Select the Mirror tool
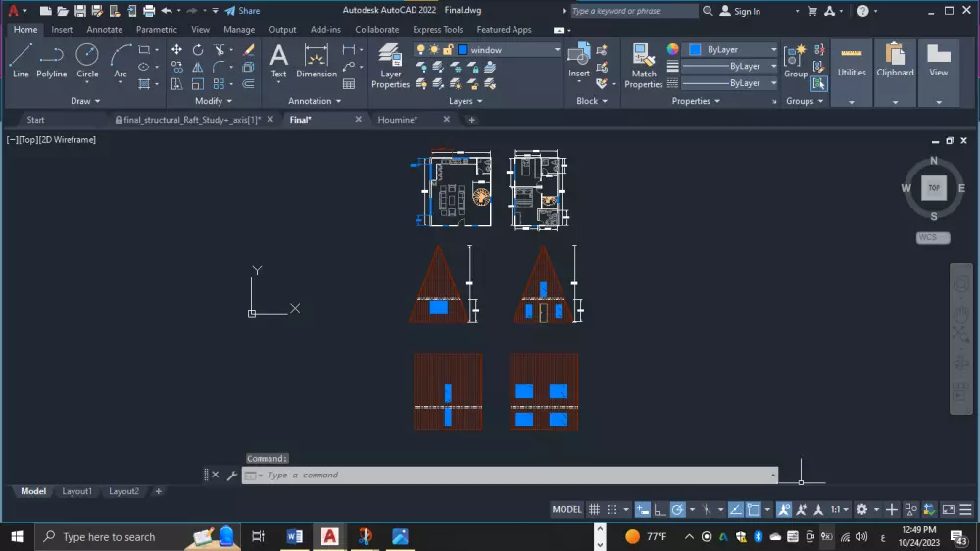The width and height of the screenshot is (980, 551). [198, 67]
